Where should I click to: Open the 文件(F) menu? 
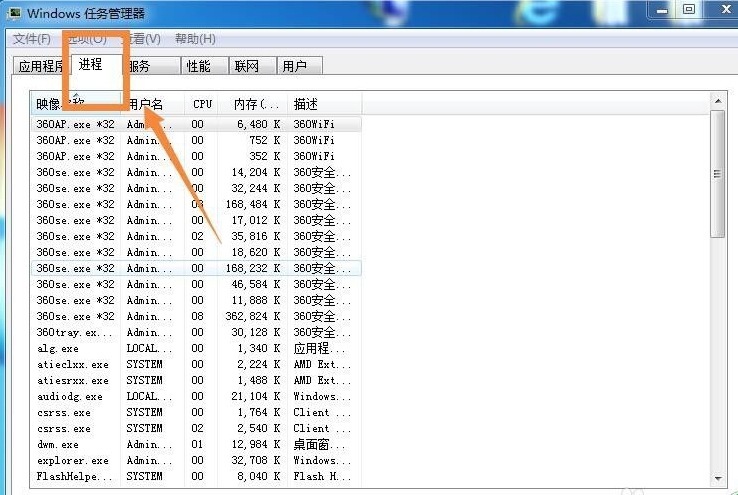point(31,39)
